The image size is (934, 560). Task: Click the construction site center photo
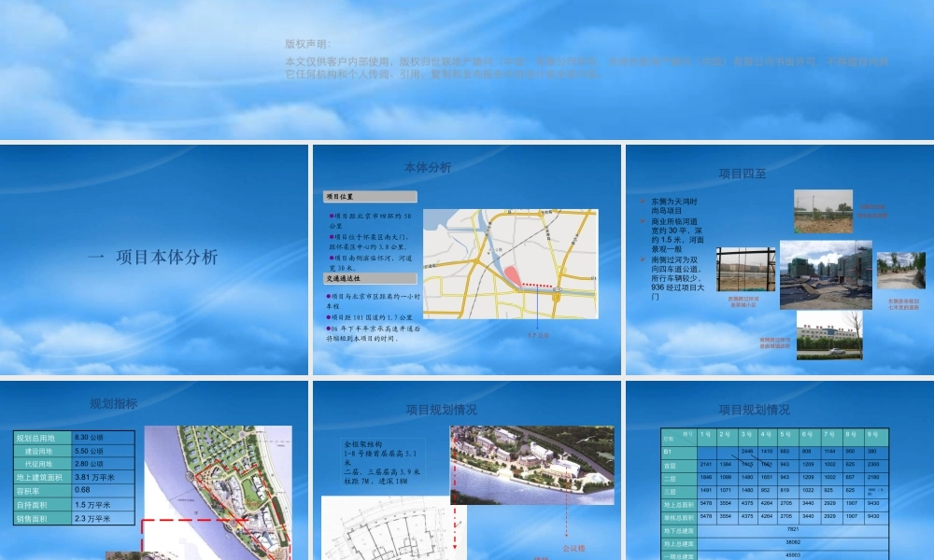click(826, 275)
